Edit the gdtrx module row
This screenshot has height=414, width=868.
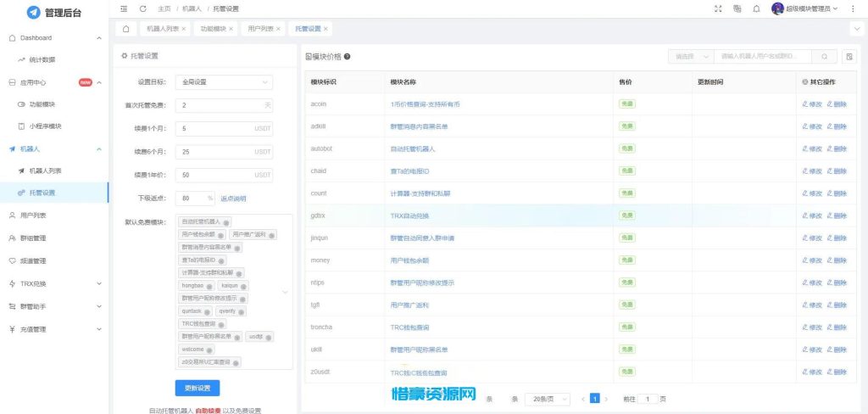(811, 215)
